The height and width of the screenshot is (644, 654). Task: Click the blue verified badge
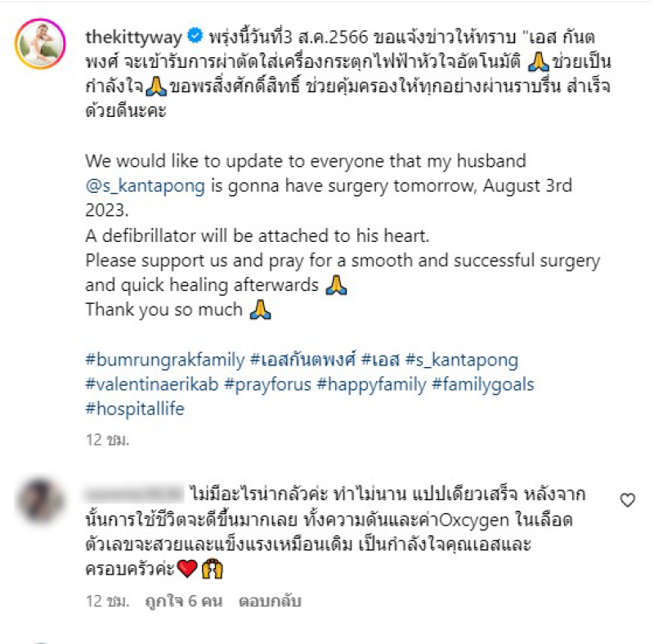click(195, 35)
